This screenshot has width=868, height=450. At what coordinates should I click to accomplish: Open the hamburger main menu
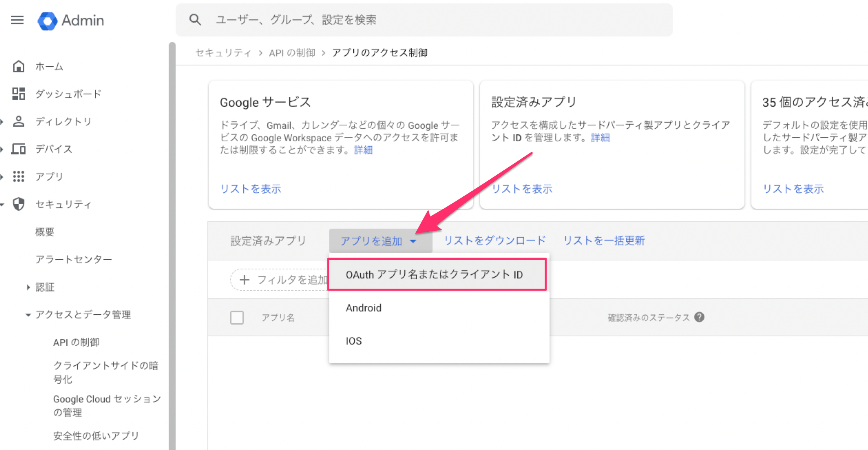pyautogui.click(x=17, y=20)
